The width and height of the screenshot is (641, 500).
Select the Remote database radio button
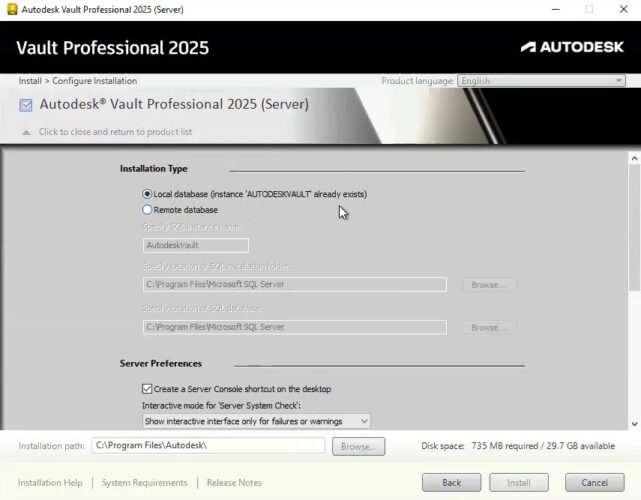point(147,210)
